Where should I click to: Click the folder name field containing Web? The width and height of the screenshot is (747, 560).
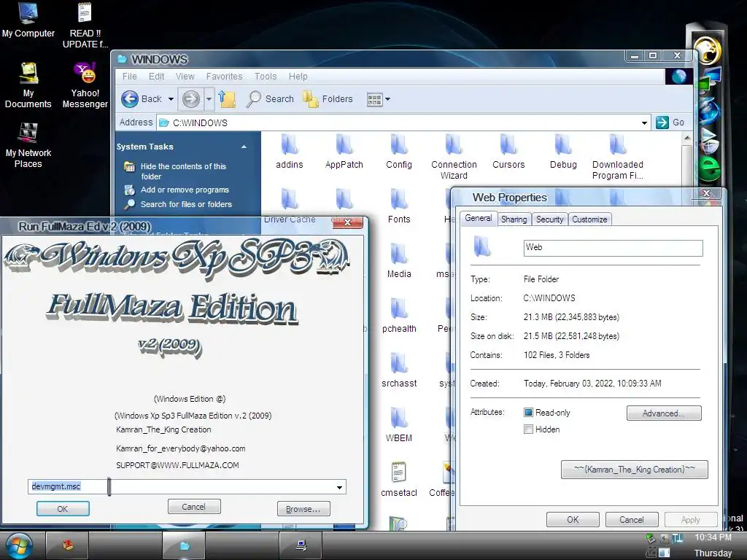pyautogui.click(x=613, y=248)
